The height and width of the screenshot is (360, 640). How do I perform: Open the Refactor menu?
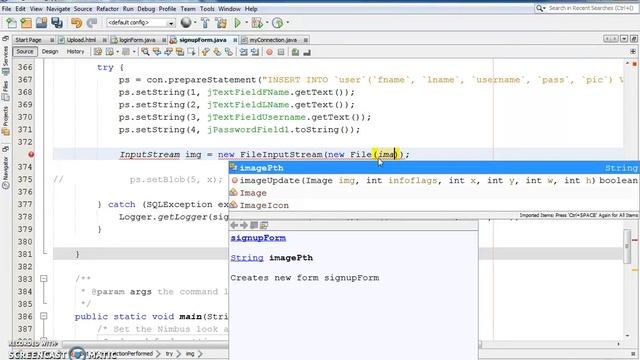[x=107, y=9]
